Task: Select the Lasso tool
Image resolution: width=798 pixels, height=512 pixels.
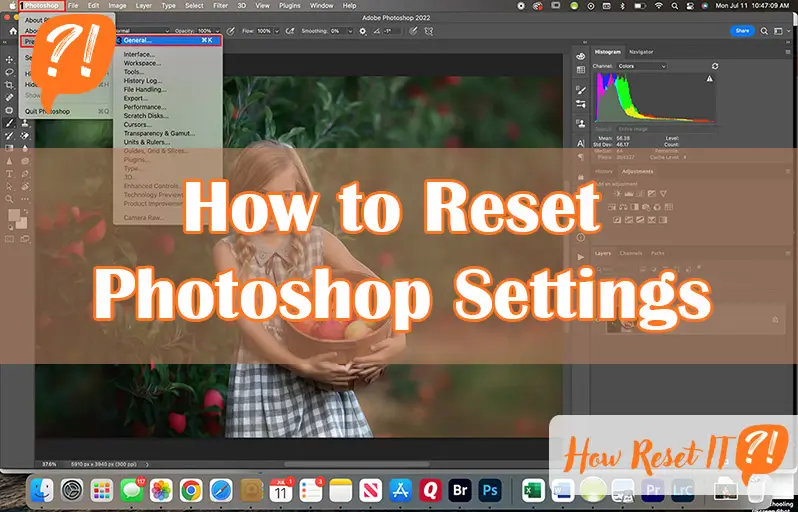Action: [9, 72]
